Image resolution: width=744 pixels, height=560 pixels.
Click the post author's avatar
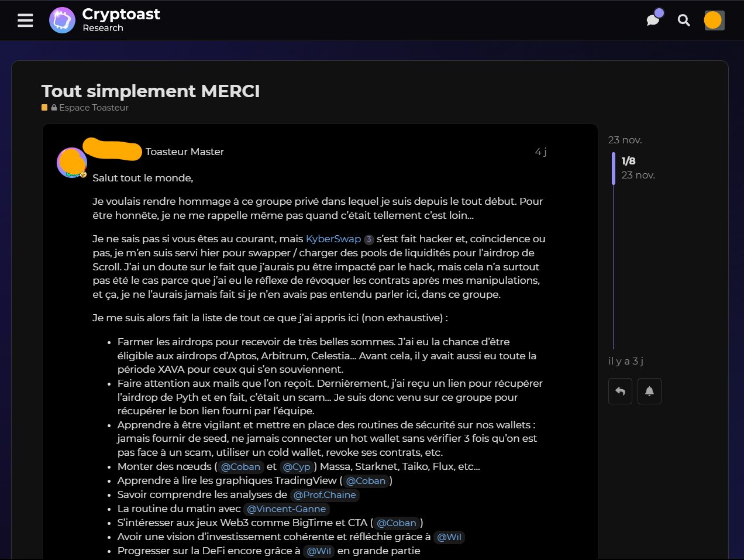[71, 163]
